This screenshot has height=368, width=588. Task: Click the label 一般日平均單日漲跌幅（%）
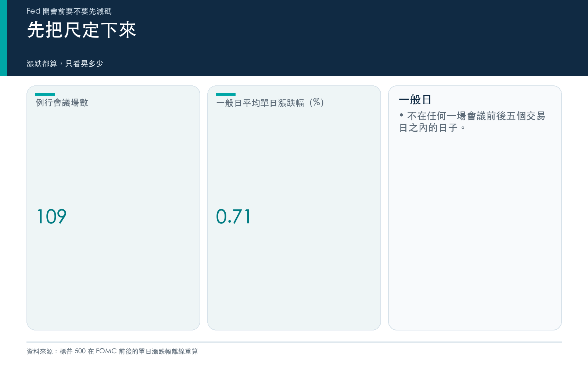270,103
